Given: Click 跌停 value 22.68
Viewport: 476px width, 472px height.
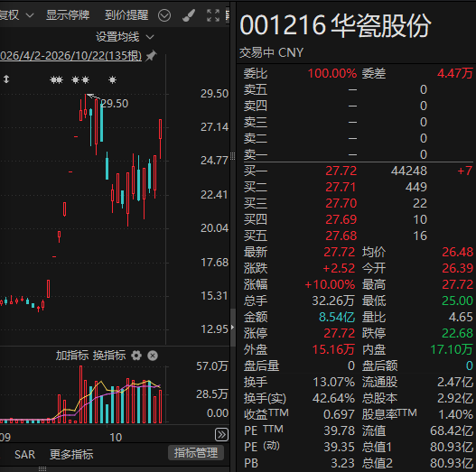Looking at the screenshot, I should pyautogui.click(x=457, y=333).
